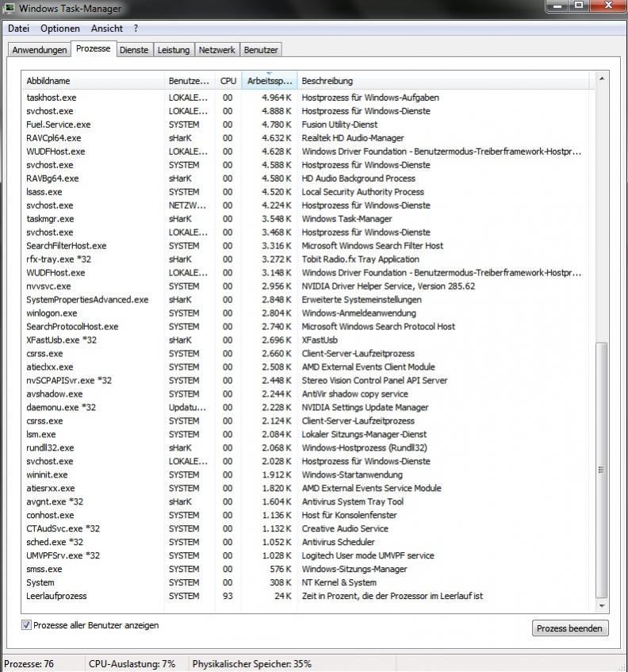Sort by CPU column header

(x=228, y=81)
